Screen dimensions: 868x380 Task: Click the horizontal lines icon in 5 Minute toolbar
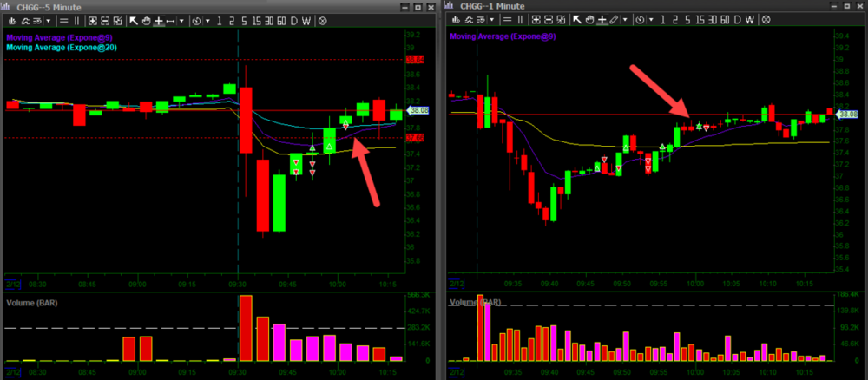(x=63, y=20)
